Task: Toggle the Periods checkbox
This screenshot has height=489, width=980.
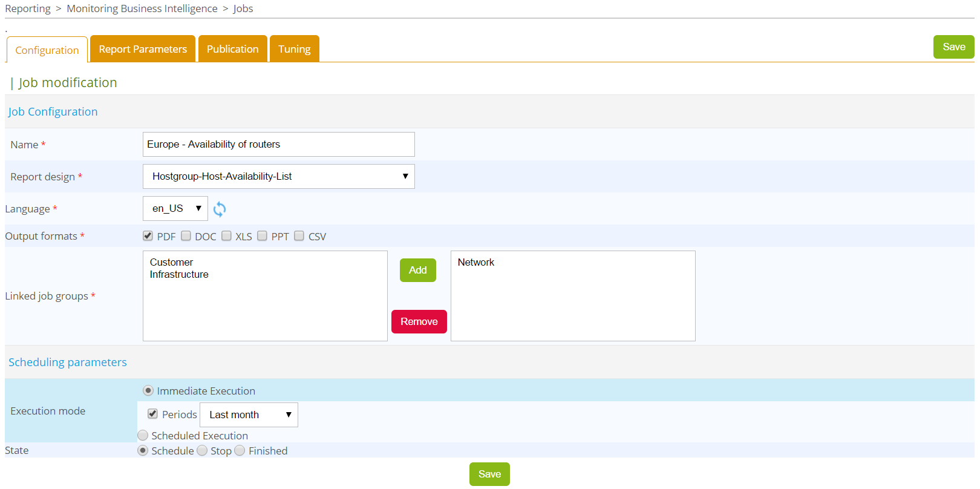Action: point(153,414)
